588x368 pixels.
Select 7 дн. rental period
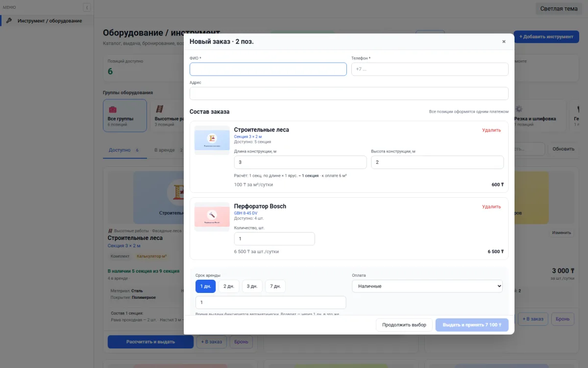click(x=275, y=286)
